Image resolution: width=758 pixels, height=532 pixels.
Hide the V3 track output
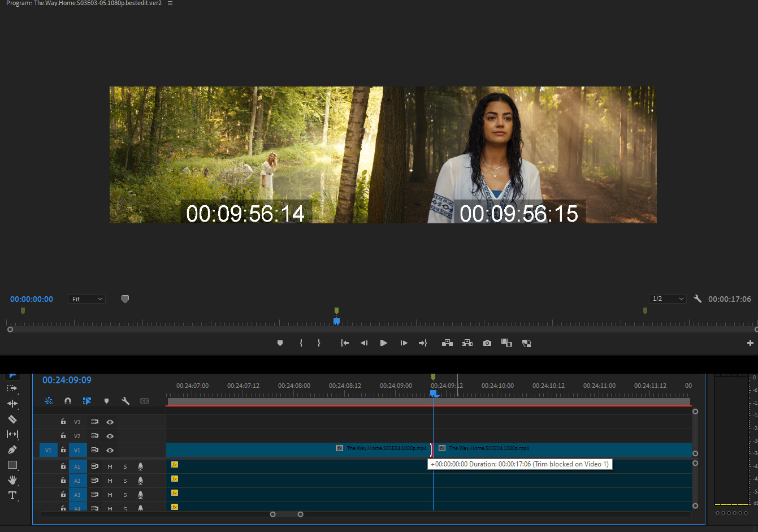(110, 422)
